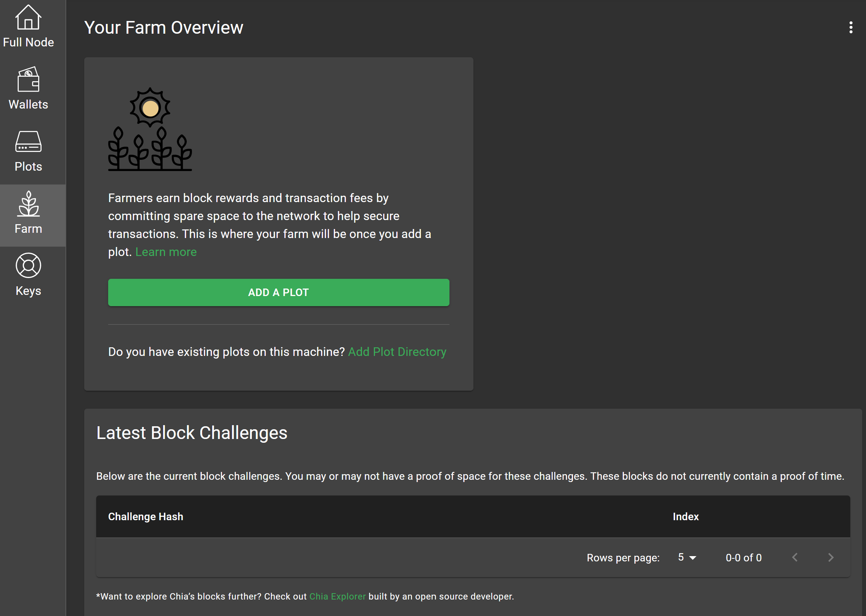The image size is (866, 616).
Task: Go to Plots drive icon
Action: point(28,141)
